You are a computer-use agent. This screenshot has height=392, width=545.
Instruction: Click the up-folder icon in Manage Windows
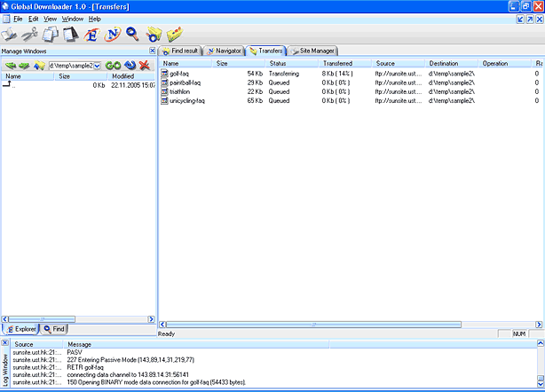(39, 66)
